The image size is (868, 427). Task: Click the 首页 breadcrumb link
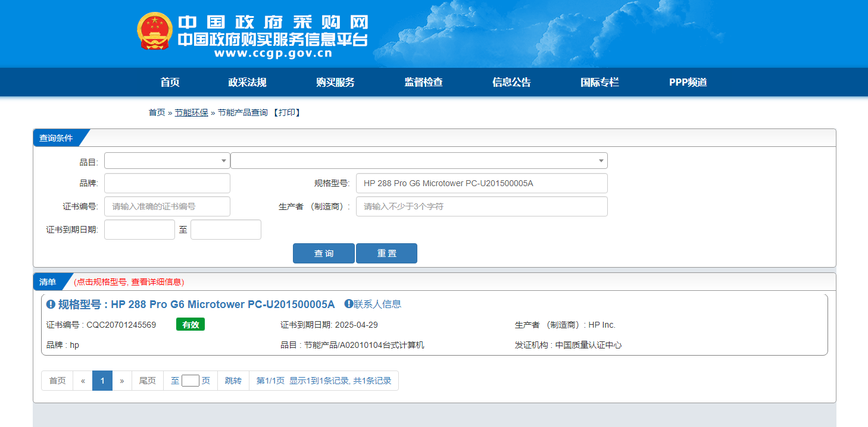[x=157, y=112]
